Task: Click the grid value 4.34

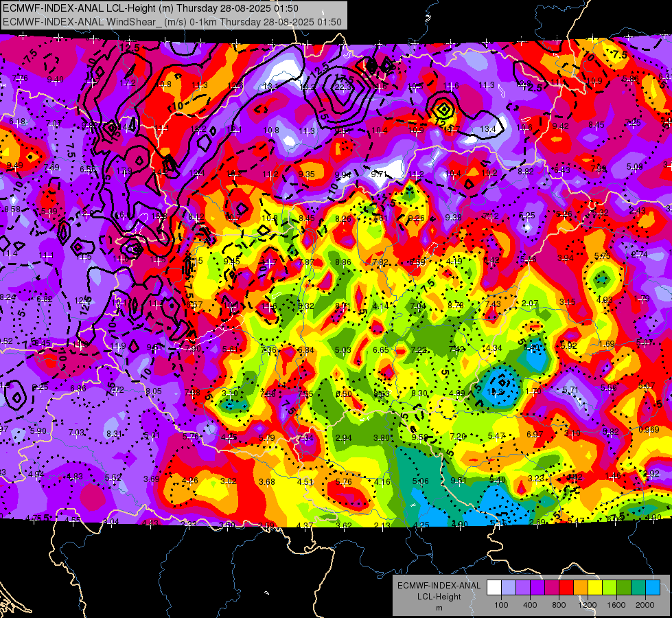Action: coord(494,348)
